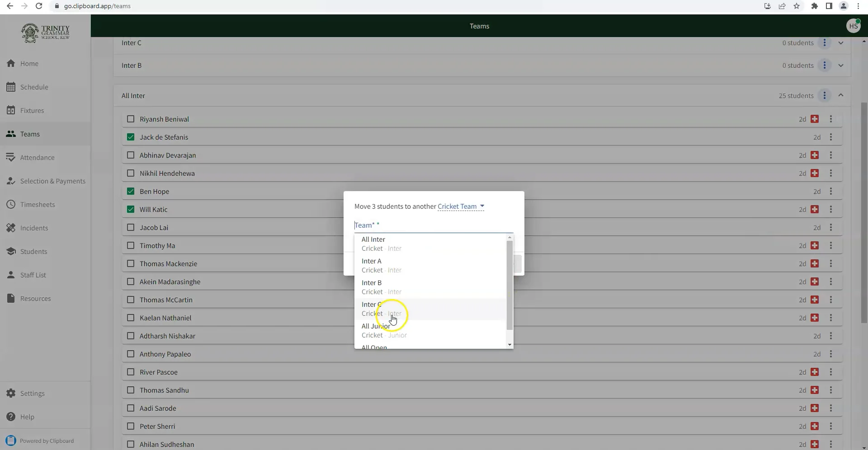
Task: Select Fixtures in the sidebar
Action: (32, 110)
